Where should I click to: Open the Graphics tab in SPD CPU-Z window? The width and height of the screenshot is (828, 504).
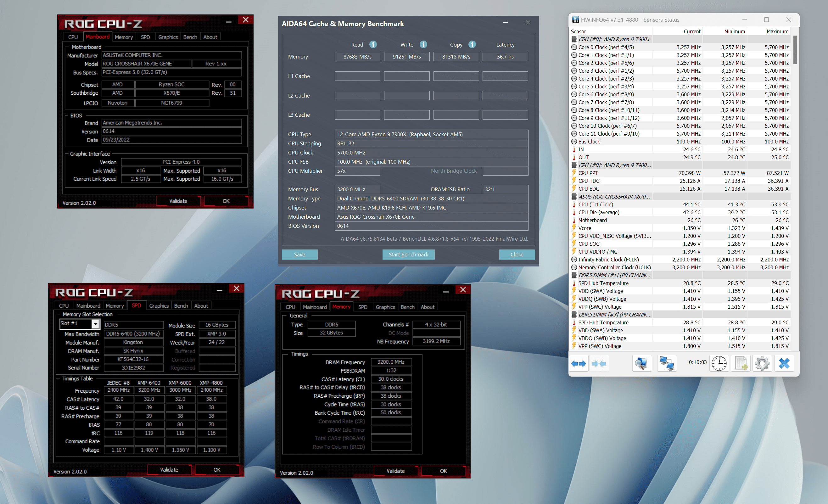pos(159,306)
